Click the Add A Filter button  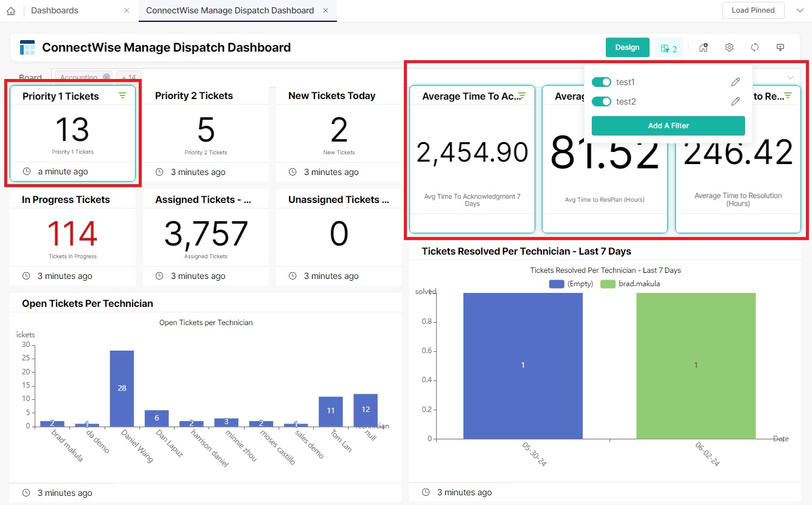(x=668, y=126)
